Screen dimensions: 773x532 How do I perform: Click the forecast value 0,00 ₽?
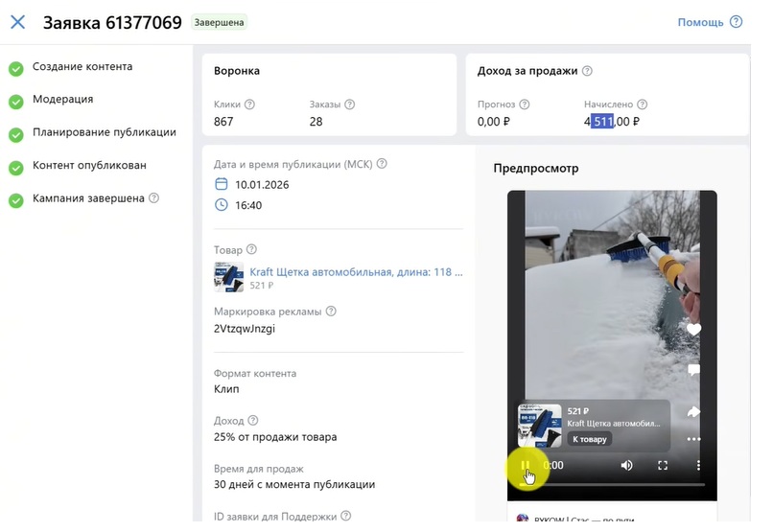(494, 121)
